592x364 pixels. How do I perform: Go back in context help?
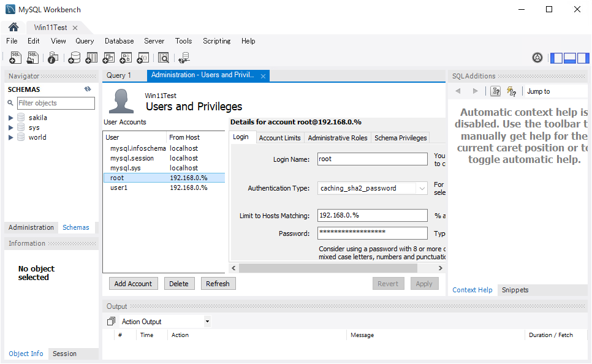458,91
